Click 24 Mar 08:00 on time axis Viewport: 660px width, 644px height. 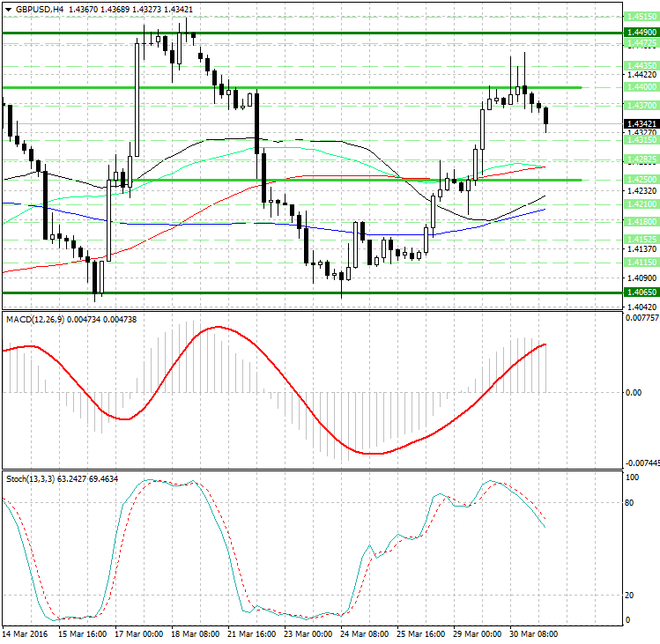pos(366,634)
